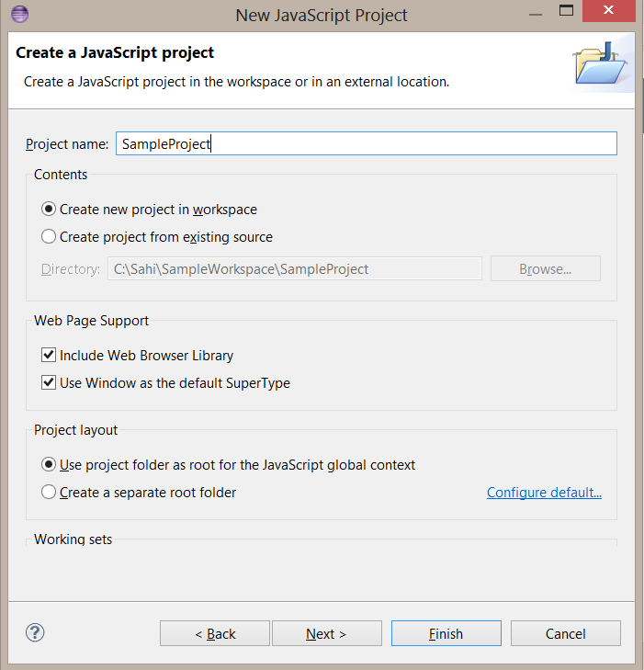This screenshot has width=644, height=670.
Task: Go to the Next wizard page
Action: 327,633
